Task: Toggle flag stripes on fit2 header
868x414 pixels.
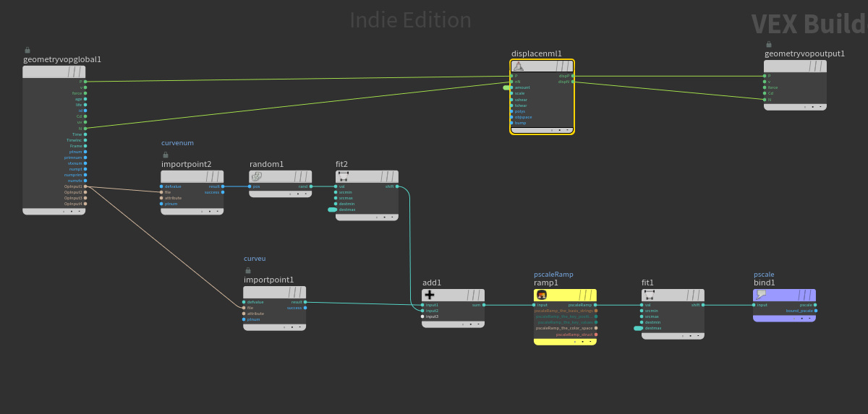Action: click(388, 176)
